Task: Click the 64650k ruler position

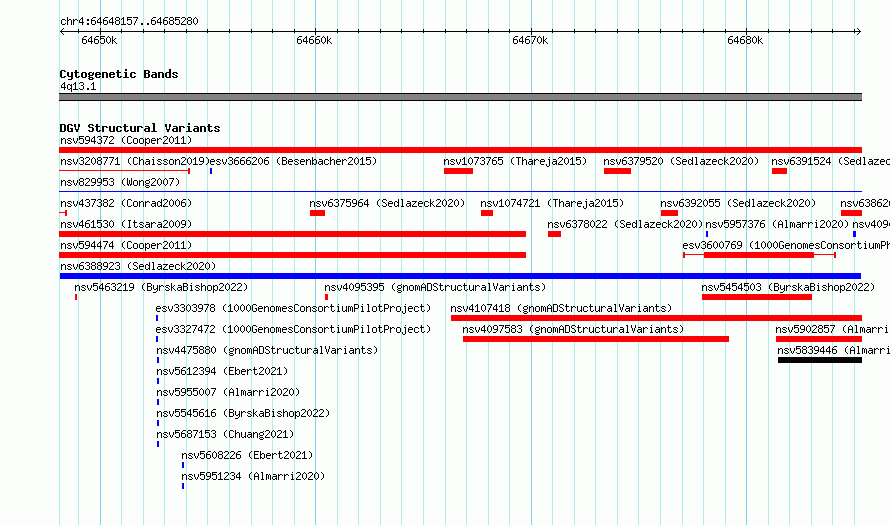Action: tap(99, 40)
